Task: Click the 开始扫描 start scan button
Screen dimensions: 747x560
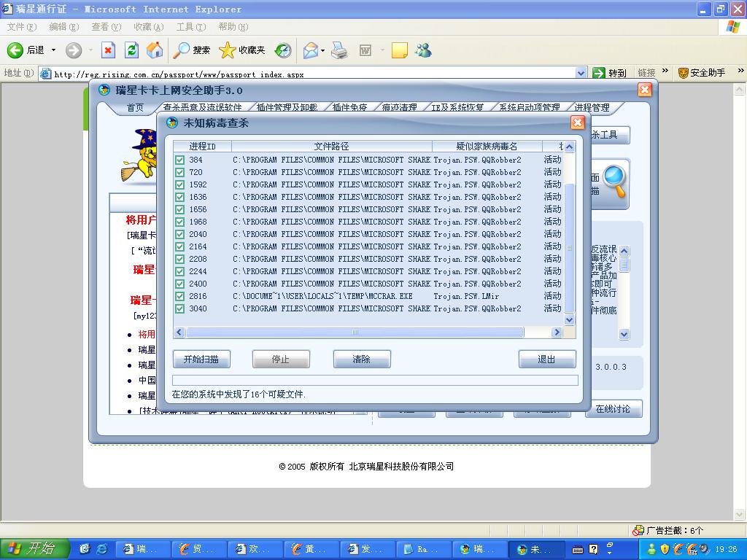Action: click(x=201, y=359)
